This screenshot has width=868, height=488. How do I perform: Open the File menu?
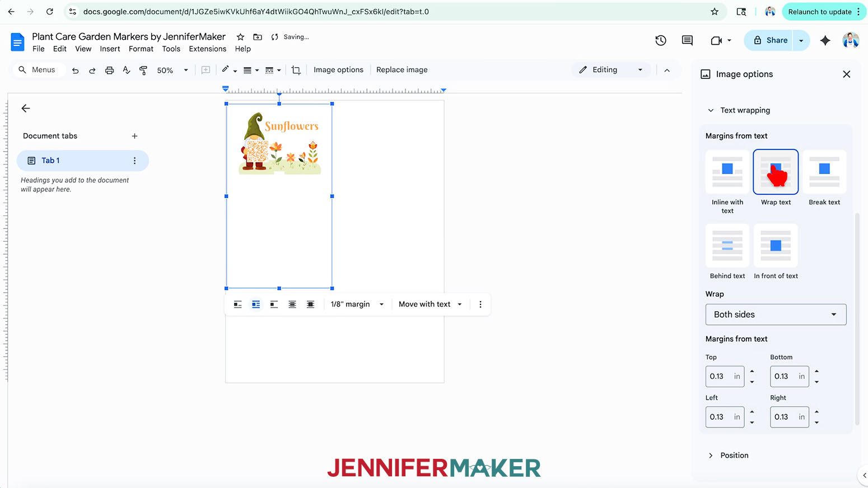pos(39,49)
